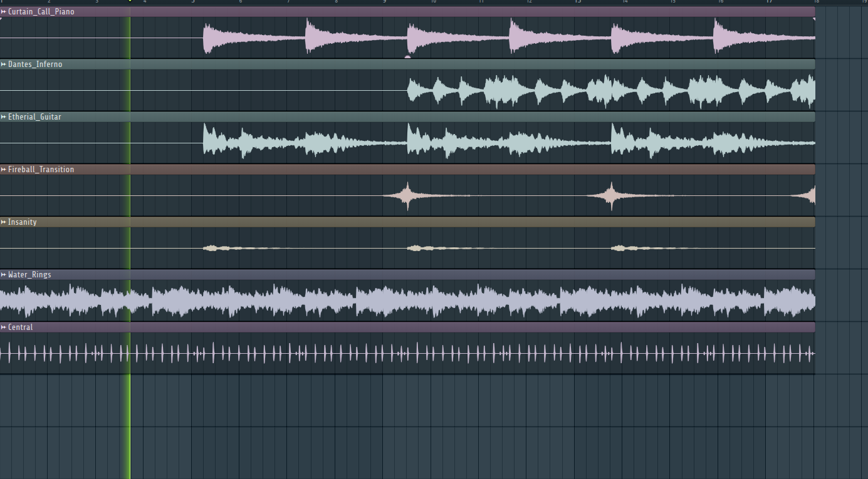Image resolution: width=868 pixels, height=479 pixels.
Task: Click the Water_Rings waveform
Action: (407, 301)
